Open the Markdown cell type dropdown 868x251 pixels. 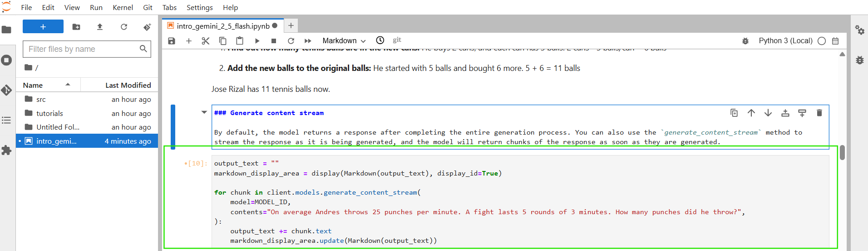[344, 41]
